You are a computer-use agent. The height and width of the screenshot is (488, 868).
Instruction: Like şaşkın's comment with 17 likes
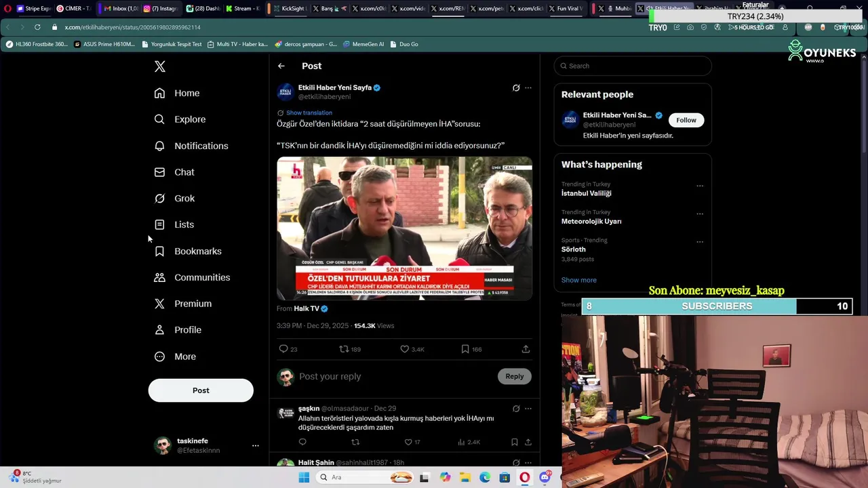tap(408, 442)
